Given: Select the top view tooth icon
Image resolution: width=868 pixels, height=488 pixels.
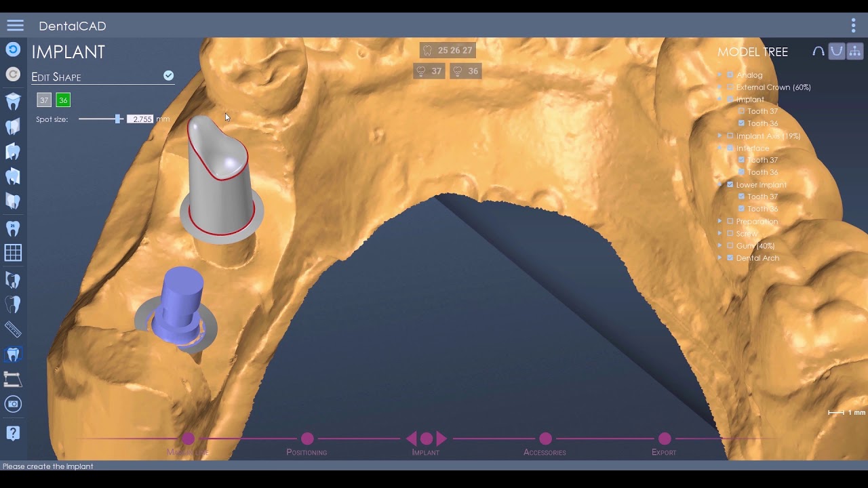Looking at the screenshot, I should point(13,102).
